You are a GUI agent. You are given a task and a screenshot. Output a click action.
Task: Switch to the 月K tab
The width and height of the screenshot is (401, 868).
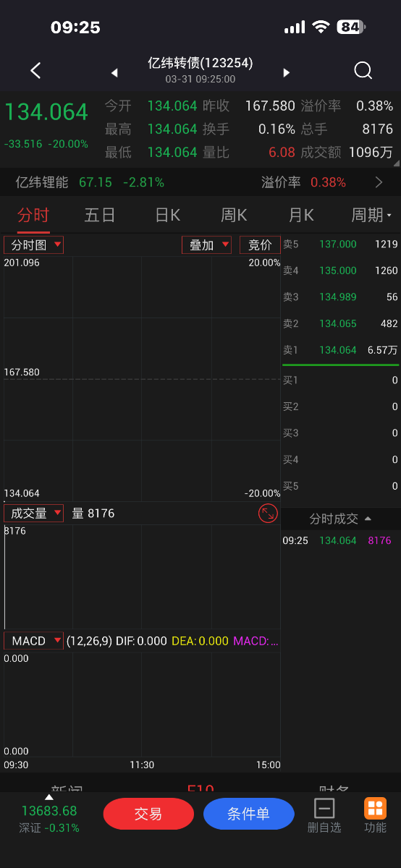pyautogui.click(x=301, y=215)
